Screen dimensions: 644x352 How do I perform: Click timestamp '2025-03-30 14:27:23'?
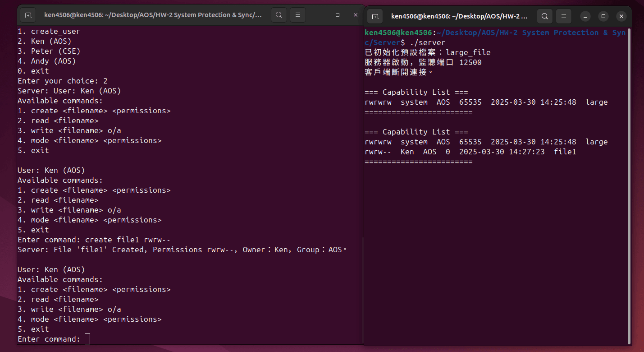[x=502, y=152]
